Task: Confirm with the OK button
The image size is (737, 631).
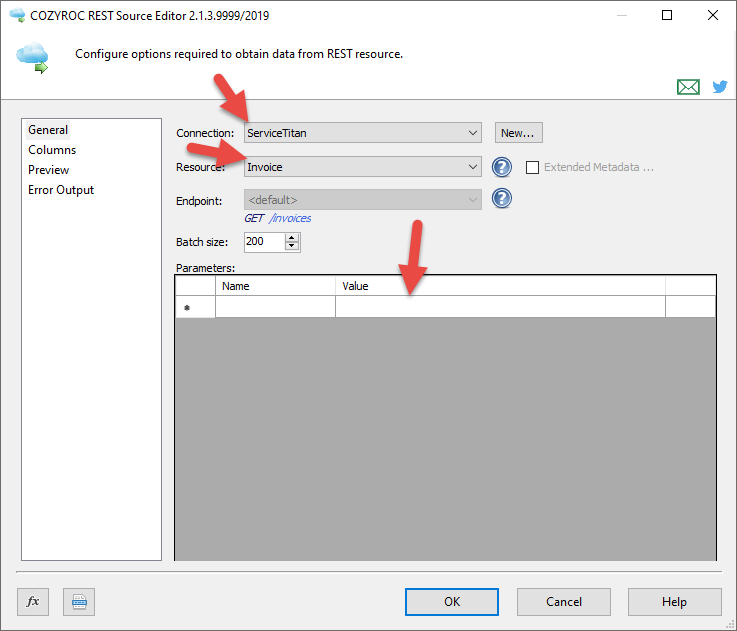Action: pyautogui.click(x=452, y=602)
